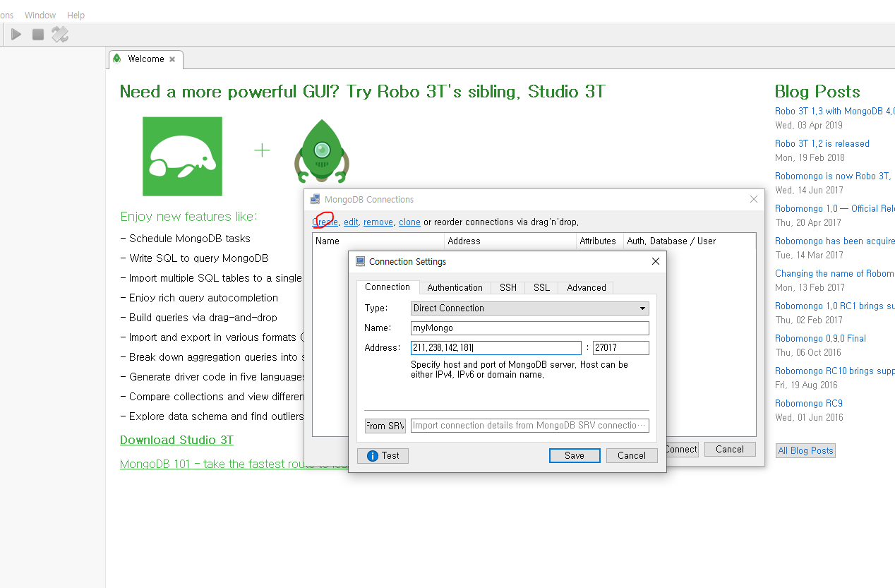Open the connection Type dropdown
Image resolution: width=895 pixels, height=588 pixels.
[x=529, y=308]
